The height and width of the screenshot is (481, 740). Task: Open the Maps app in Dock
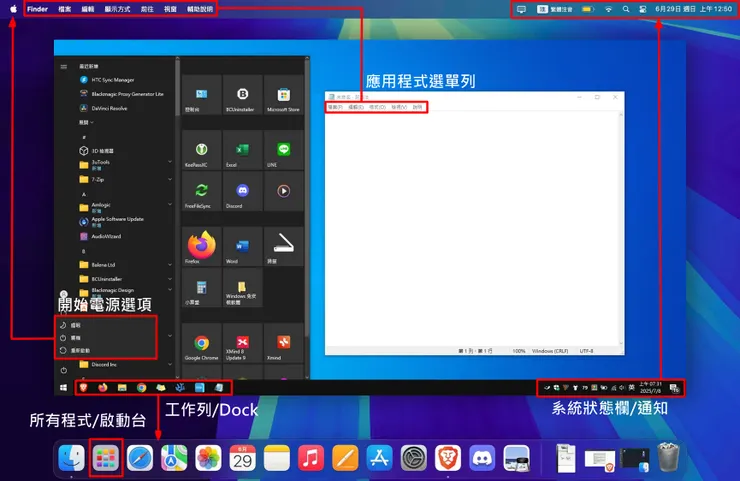pos(174,458)
